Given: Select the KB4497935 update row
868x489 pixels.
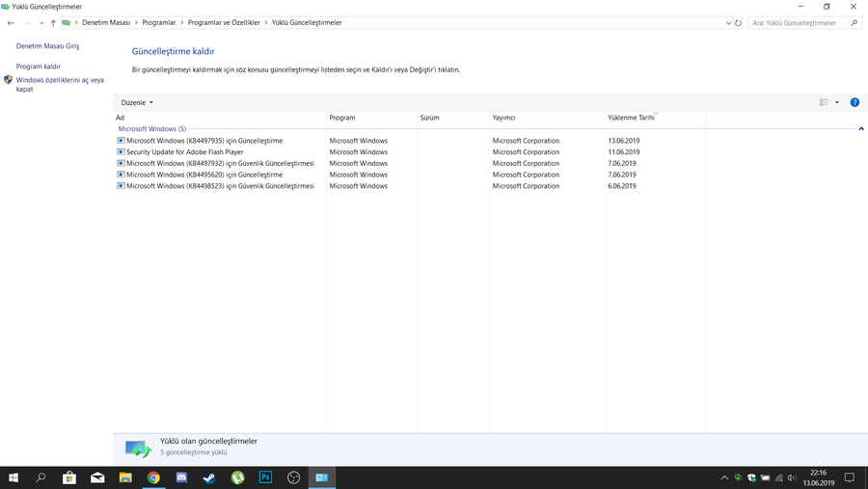Looking at the screenshot, I should (410, 141).
